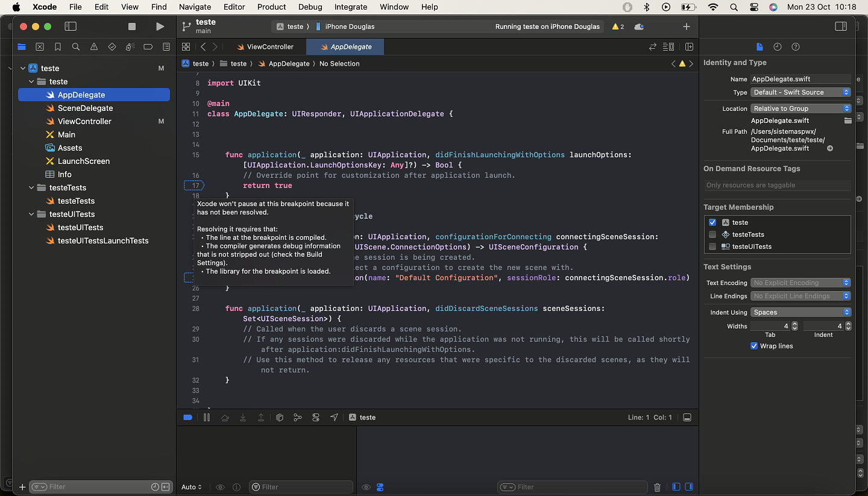
Task: Switch to the ViewController editor tab
Action: coord(264,47)
